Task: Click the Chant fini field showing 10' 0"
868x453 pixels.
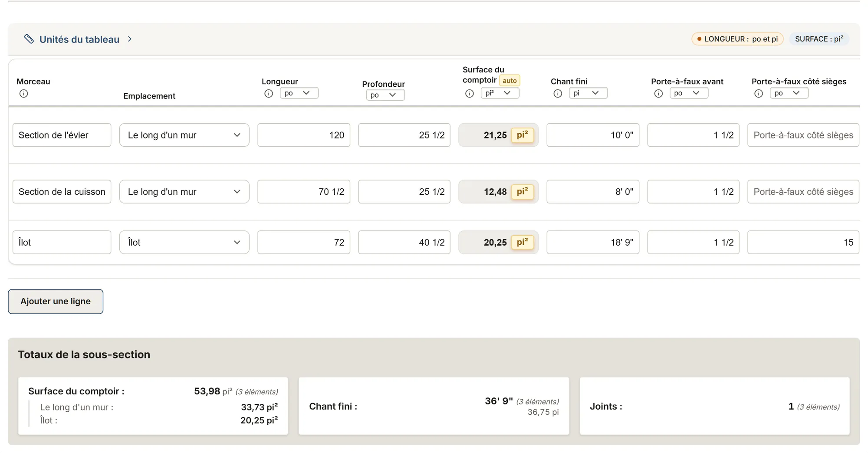Action: click(593, 135)
